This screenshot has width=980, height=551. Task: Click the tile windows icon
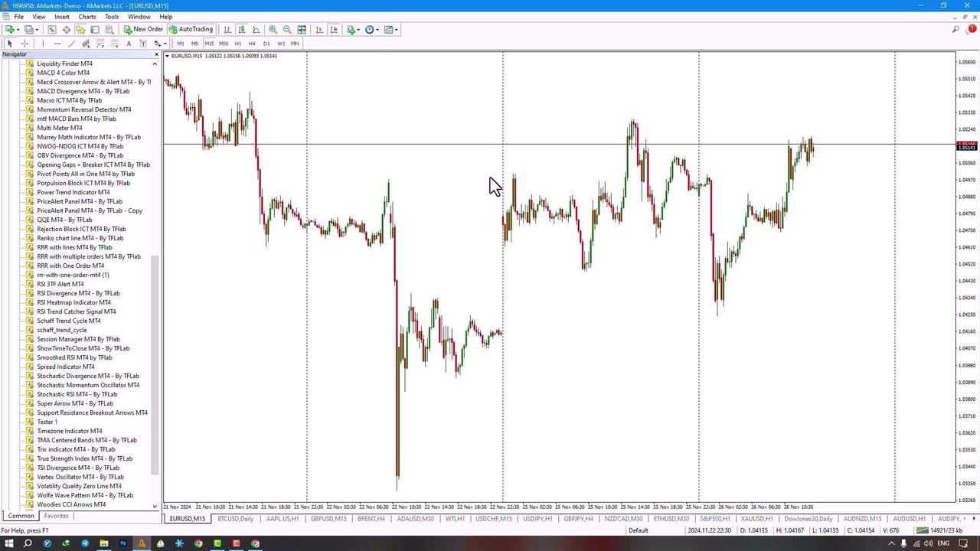pos(302,30)
